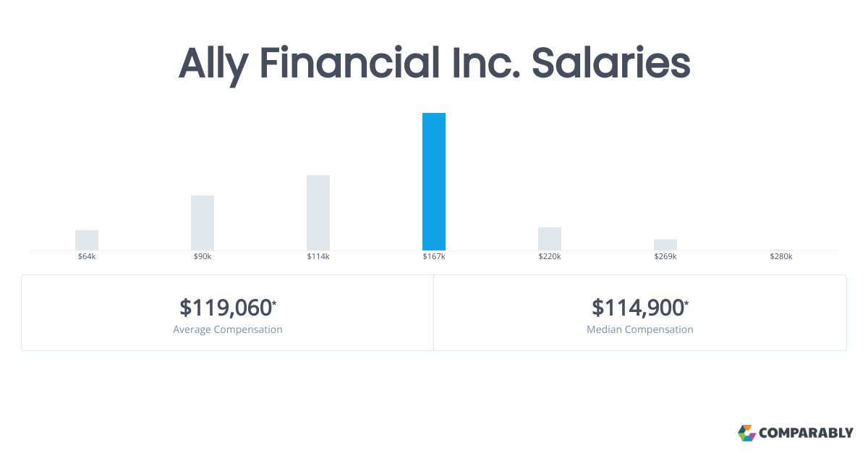Select the $220k salary bar
Viewport: 868px width, 456px height.
[550, 239]
